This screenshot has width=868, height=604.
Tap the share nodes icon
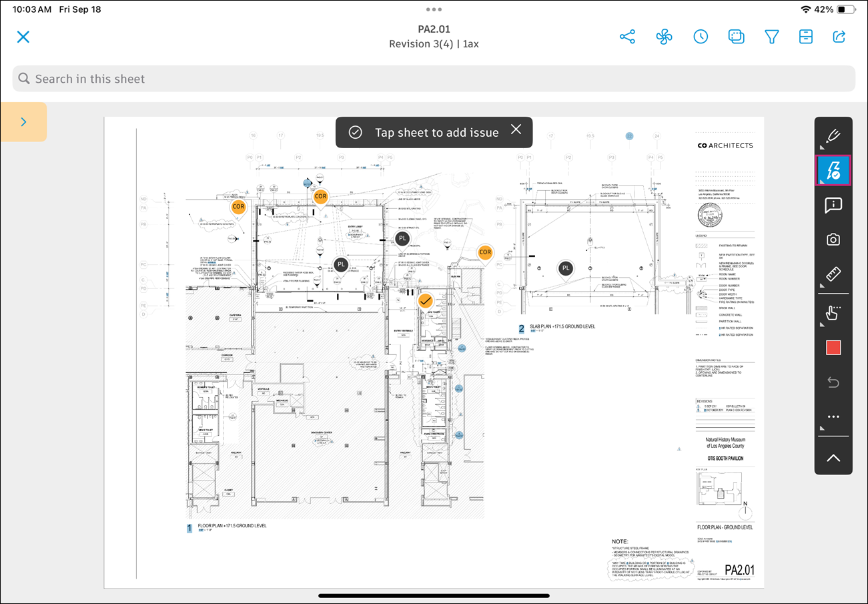628,37
